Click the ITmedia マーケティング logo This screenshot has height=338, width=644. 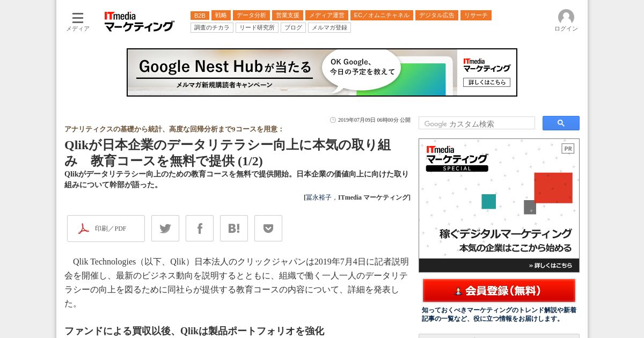139,21
